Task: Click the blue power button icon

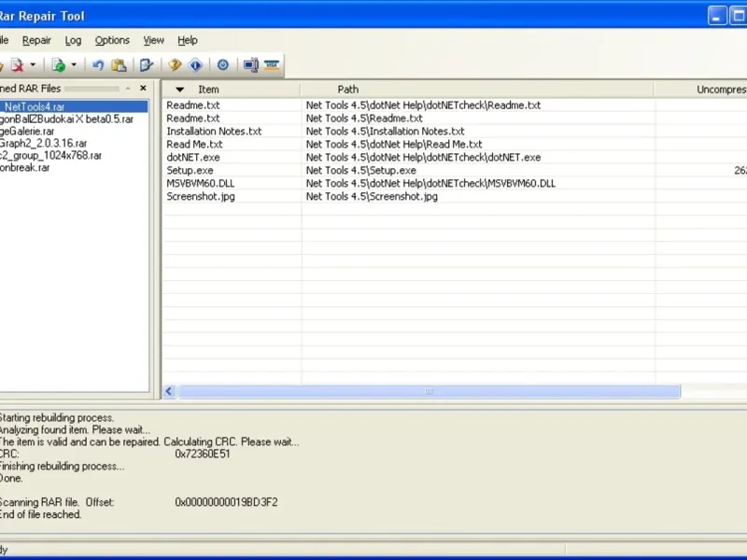Action: click(x=223, y=65)
